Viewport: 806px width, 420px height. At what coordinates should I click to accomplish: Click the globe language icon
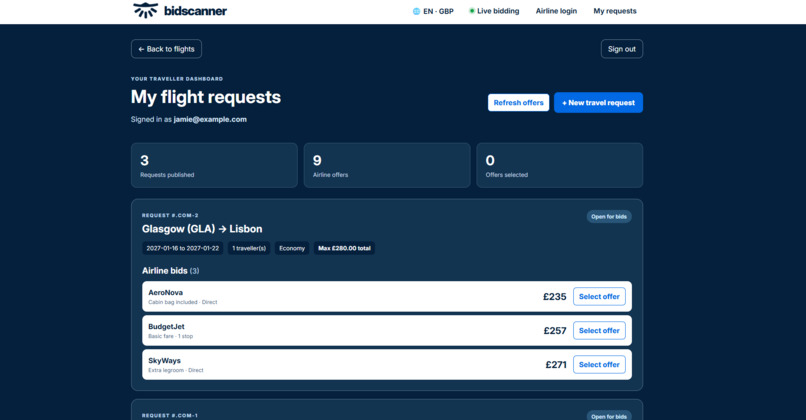(x=416, y=11)
